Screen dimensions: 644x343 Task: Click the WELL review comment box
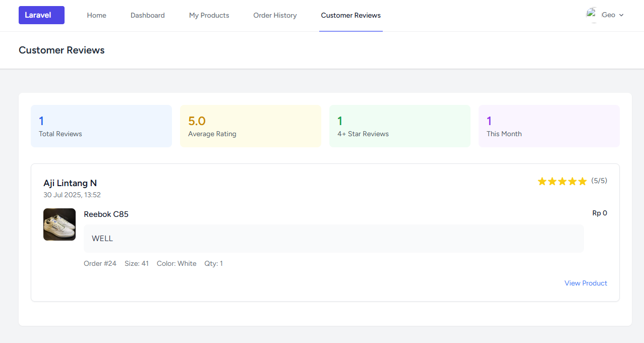point(333,239)
